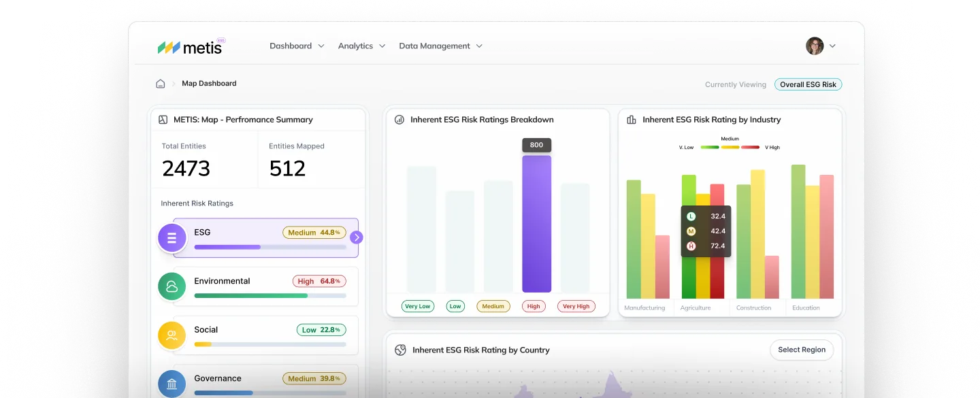Click the globe icon beside Risk Rating by Country

(400, 350)
